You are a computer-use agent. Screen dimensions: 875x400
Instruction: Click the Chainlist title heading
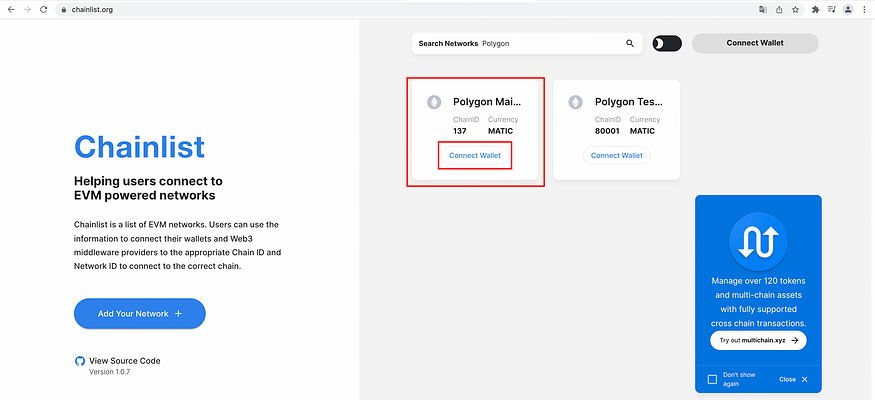(x=139, y=147)
